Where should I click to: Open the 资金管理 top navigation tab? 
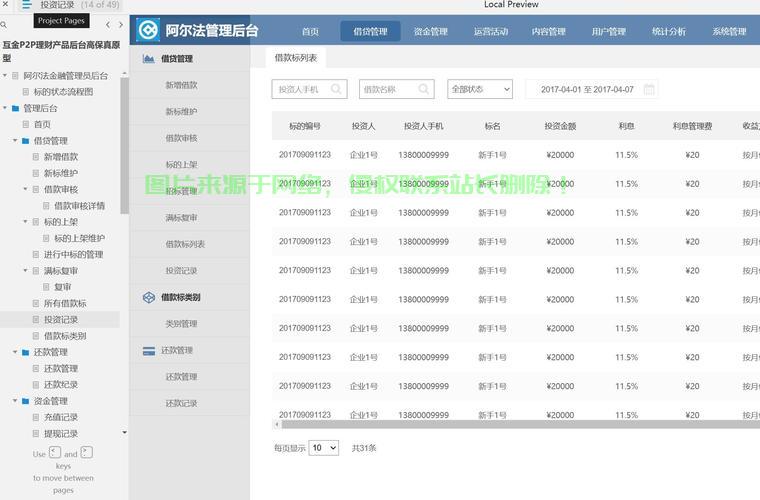[x=430, y=31]
